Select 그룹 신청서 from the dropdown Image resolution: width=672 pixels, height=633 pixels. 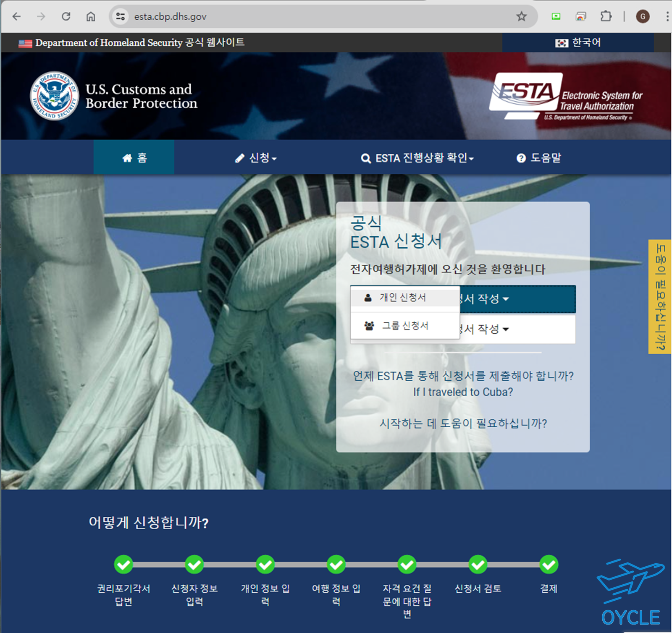(x=405, y=326)
